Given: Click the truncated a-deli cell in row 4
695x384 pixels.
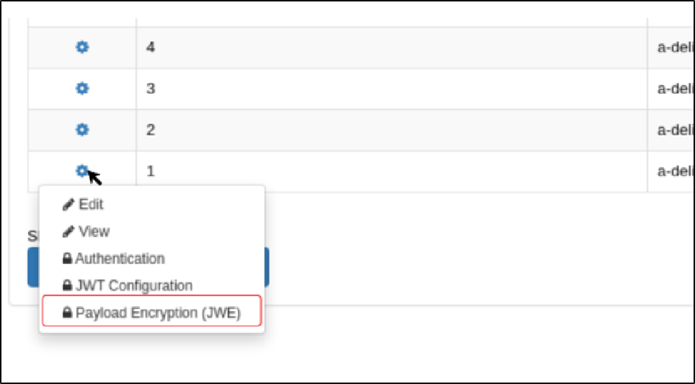Looking at the screenshot, I should (671, 47).
